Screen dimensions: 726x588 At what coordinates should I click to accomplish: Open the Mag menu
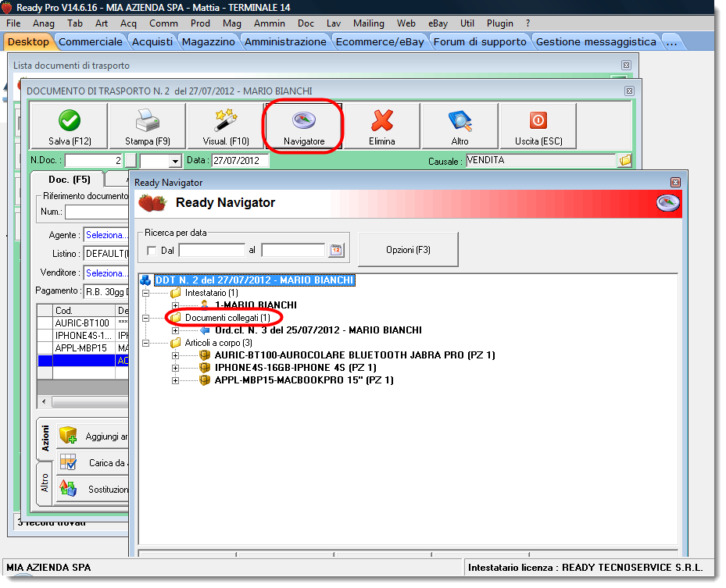point(231,23)
